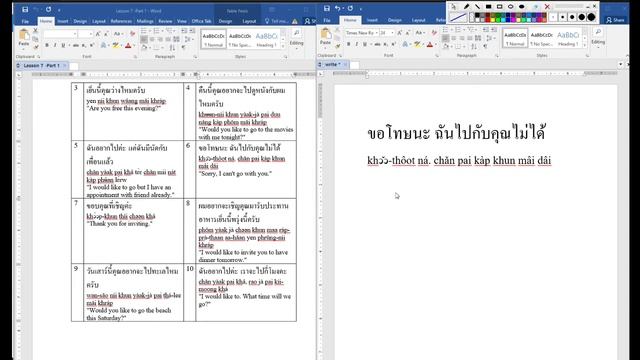Open font size dropdown in write window

point(392,33)
